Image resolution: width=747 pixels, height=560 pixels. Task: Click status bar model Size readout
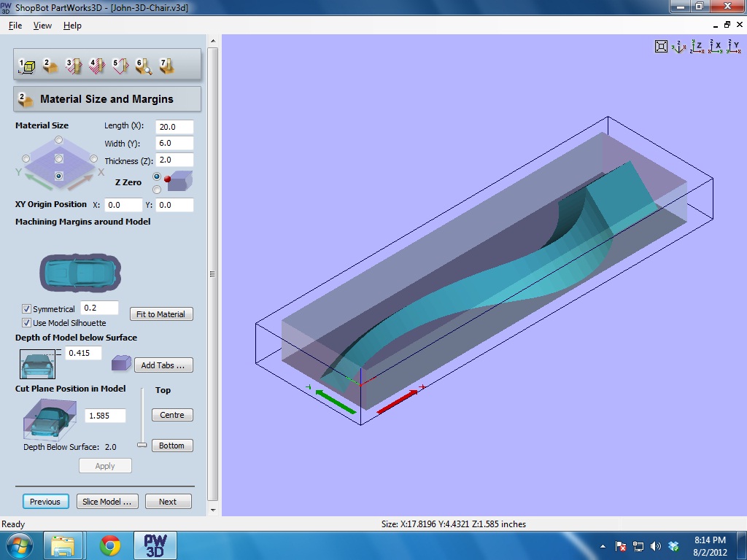(454, 524)
